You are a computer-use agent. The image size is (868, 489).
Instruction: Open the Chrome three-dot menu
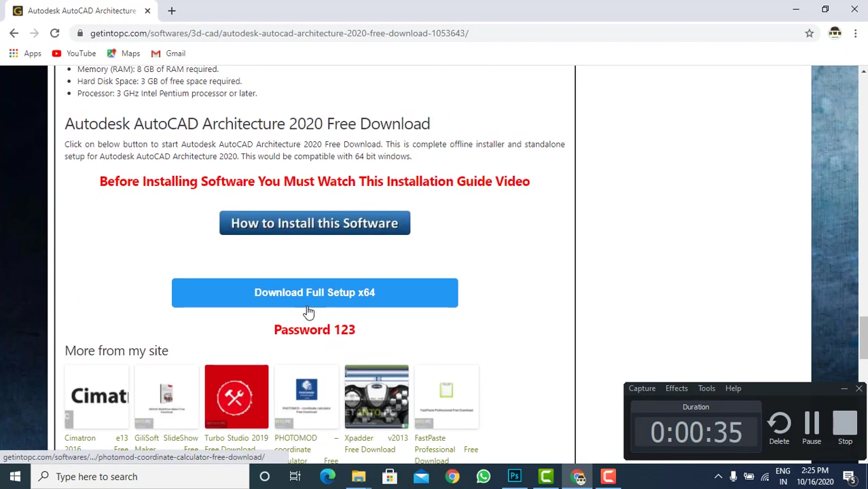[855, 33]
